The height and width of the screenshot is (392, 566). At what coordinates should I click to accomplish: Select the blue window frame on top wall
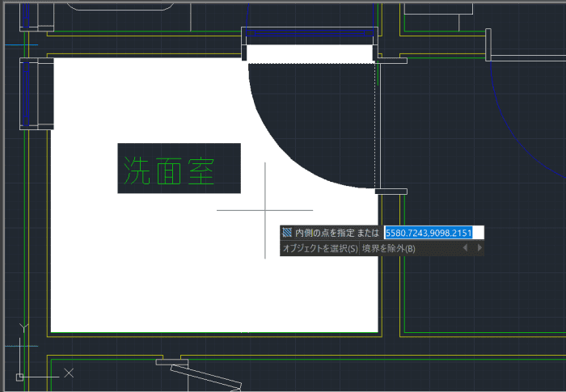(310, 33)
